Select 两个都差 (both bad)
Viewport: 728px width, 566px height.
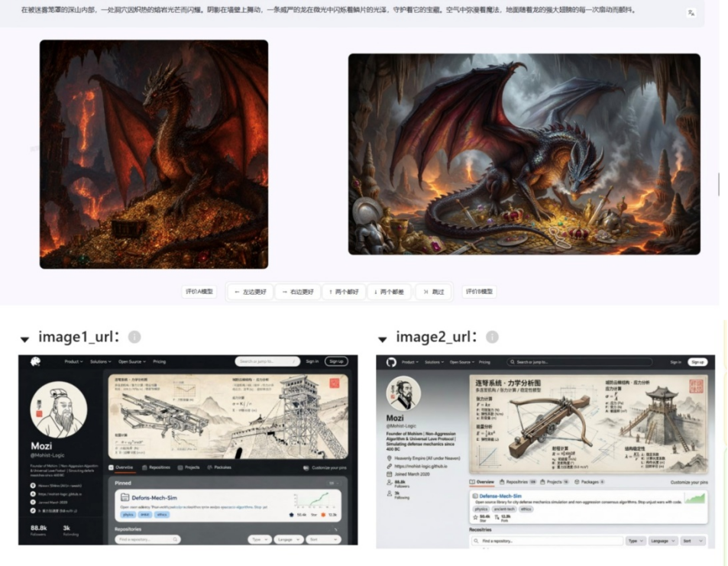click(x=389, y=292)
